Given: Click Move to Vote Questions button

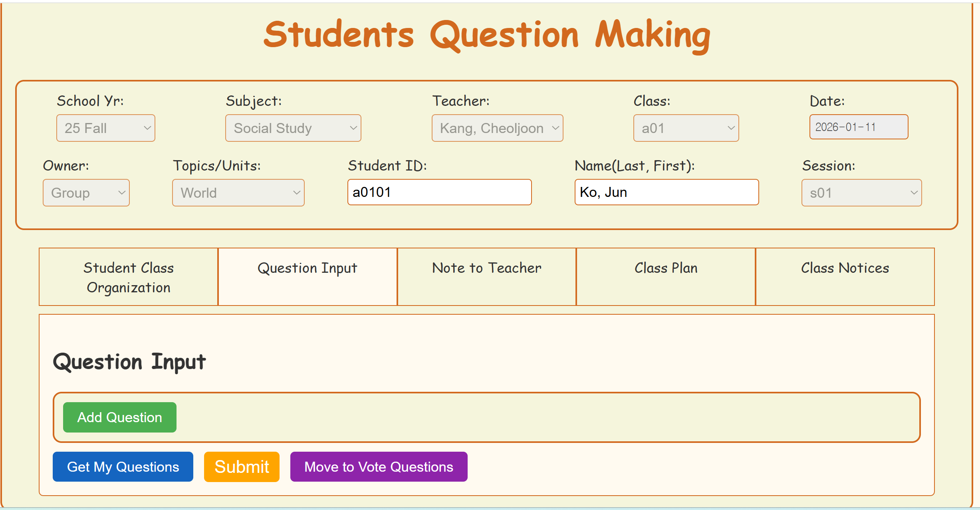Looking at the screenshot, I should click(x=379, y=466).
